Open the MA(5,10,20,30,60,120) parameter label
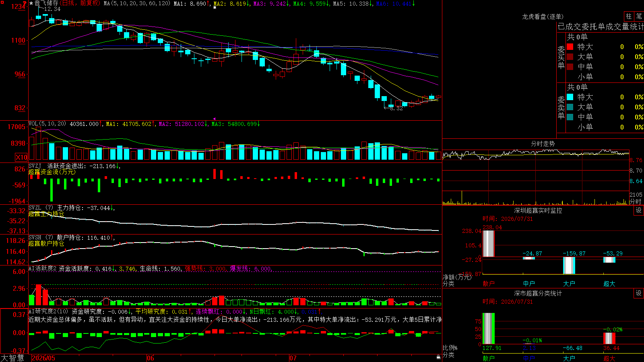 (x=137, y=3)
